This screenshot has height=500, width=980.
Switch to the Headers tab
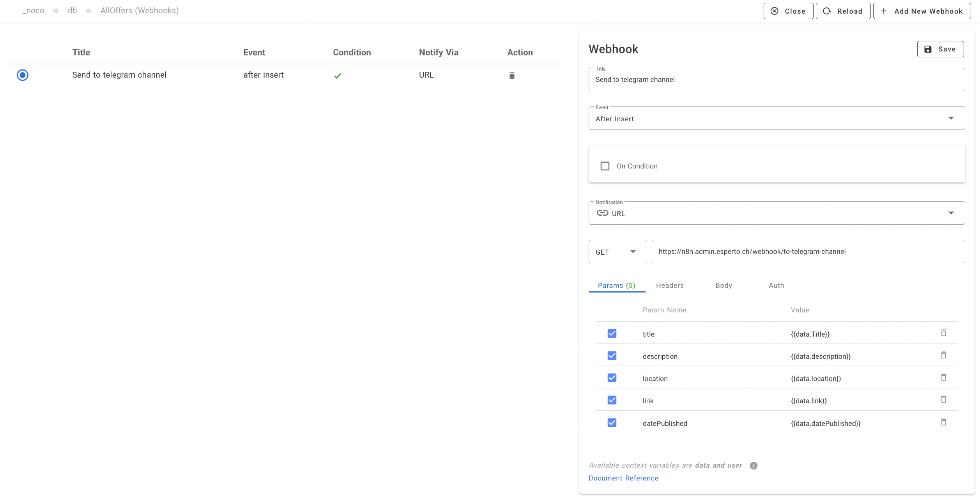point(669,285)
